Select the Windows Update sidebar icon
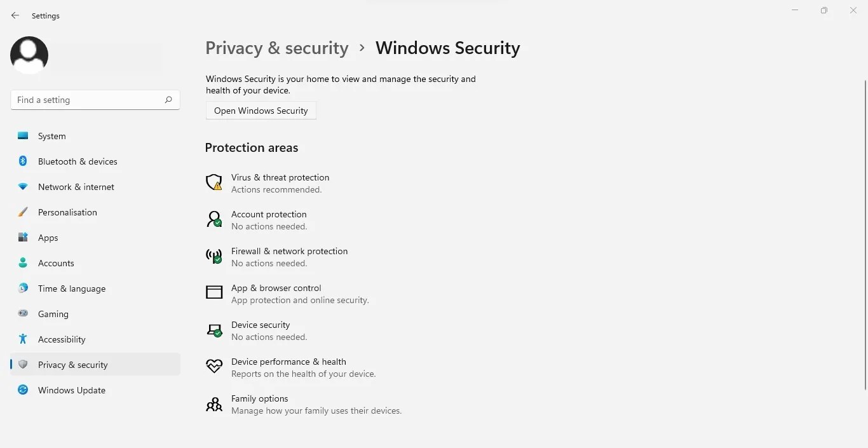The width and height of the screenshot is (868, 448). [x=22, y=390]
